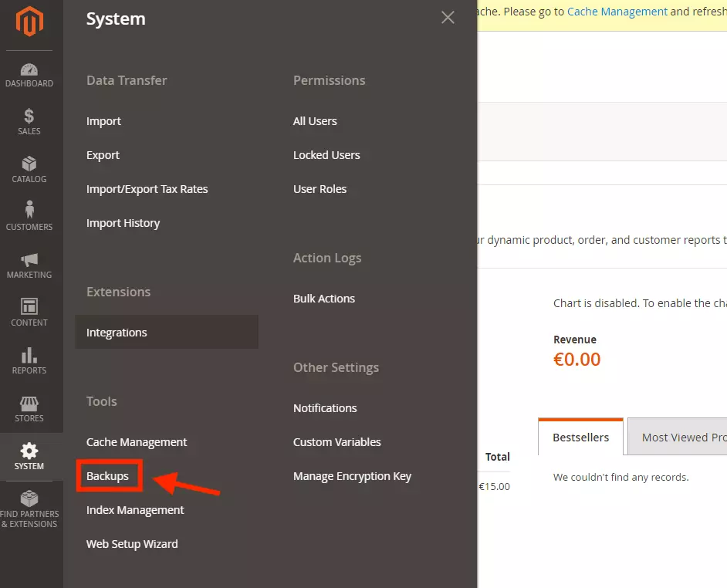This screenshot has width=727, height=588.
Task: Close the System menu panel
Action: click(x=448, y=18)
